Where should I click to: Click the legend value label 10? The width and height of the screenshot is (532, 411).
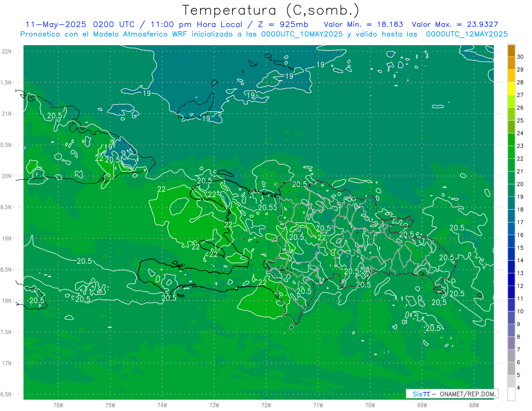520,311
